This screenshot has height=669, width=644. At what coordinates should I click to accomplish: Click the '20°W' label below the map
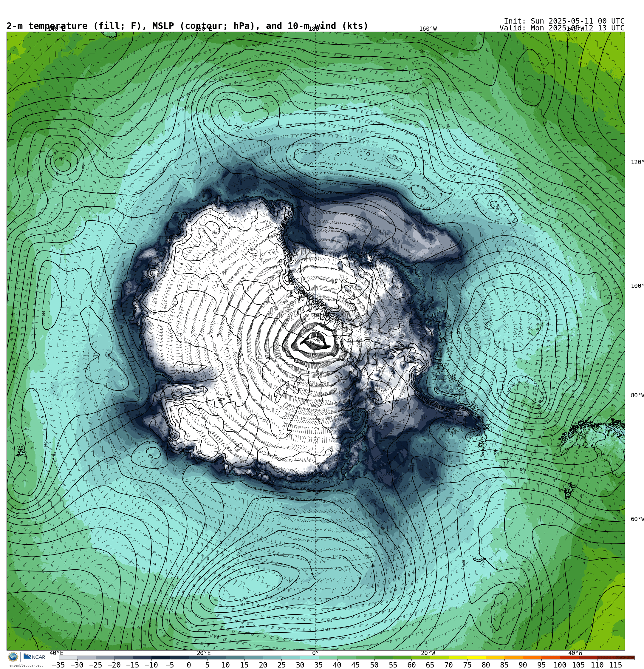click(428, 653)
